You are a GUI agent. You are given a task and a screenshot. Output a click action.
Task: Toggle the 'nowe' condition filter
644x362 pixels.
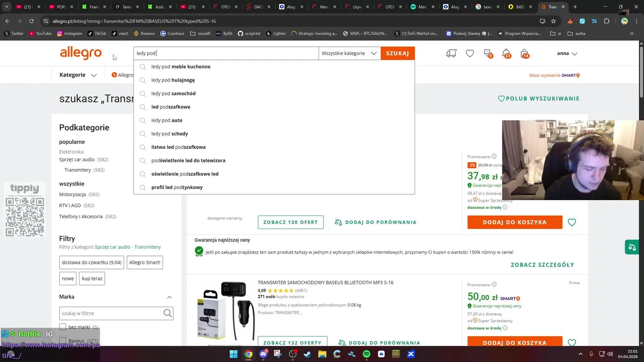tap(68, 279)
